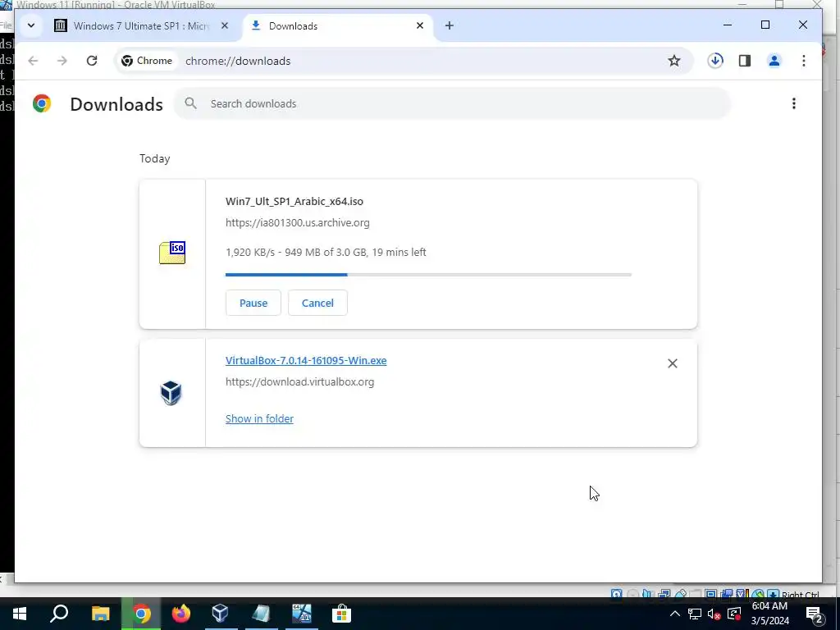Image resolution: width=840 pixels, height=630 pixels.
Task: Click the VirtualBox installer cube icon
Action: (171, 393)
